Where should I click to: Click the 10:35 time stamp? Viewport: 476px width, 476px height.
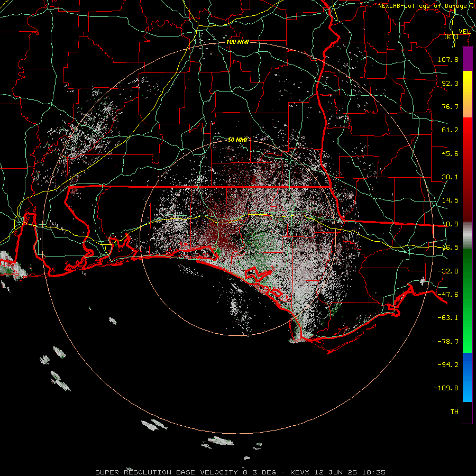374,472
